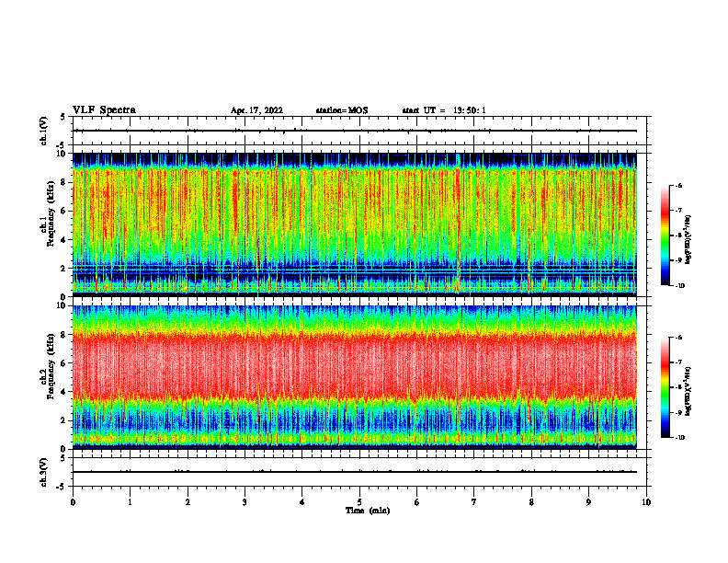Click the ch.1 voltage waveform trace
The width and height of the screenshot is (728, 563).
(x=354, y=131)
